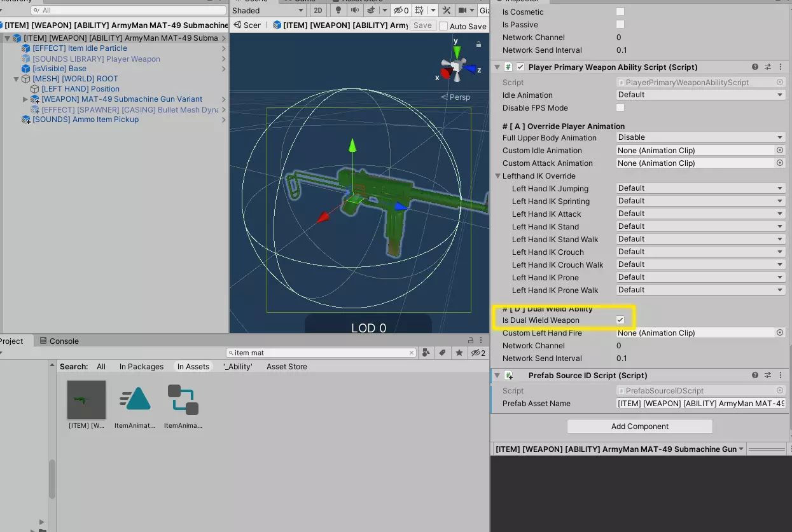The width and height of the screenshot is (792, 532).
Task: Toggle scene lighting with the lightbulb icon
Action: coord(338,11)
